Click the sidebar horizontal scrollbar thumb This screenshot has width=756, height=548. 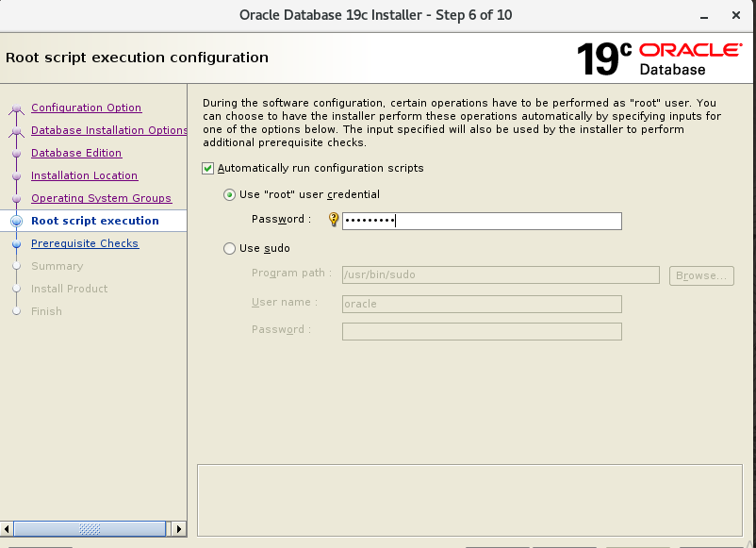coord(90,529)
